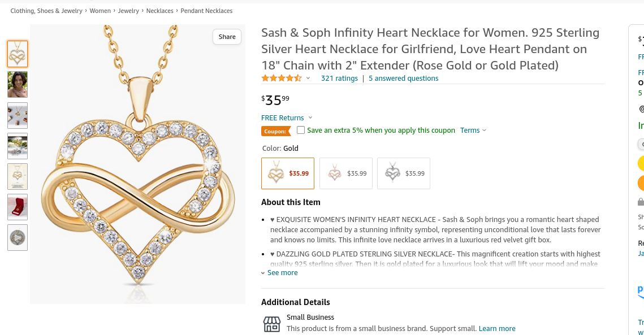Pick the Silver color variant
The height and width of the screenshot is (335, 644).
coord(404,173)
